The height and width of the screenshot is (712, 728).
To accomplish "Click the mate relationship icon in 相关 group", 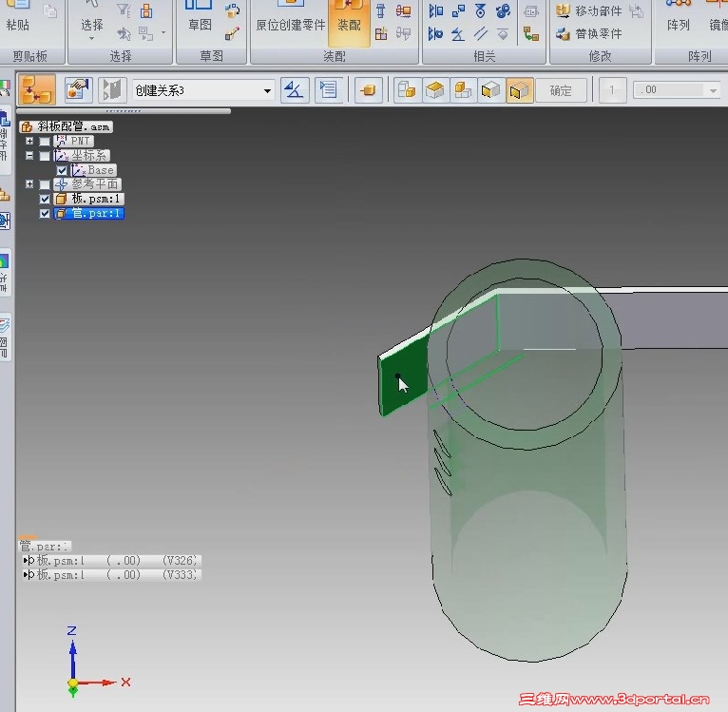I will [435, 10].
